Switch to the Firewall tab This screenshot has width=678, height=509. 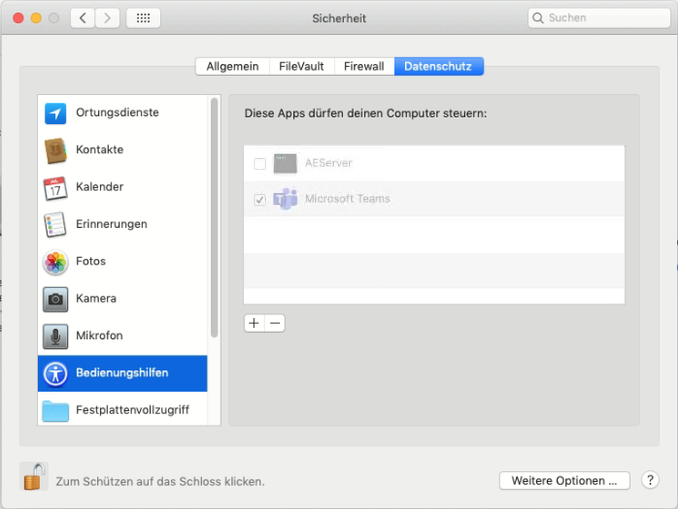364,66
